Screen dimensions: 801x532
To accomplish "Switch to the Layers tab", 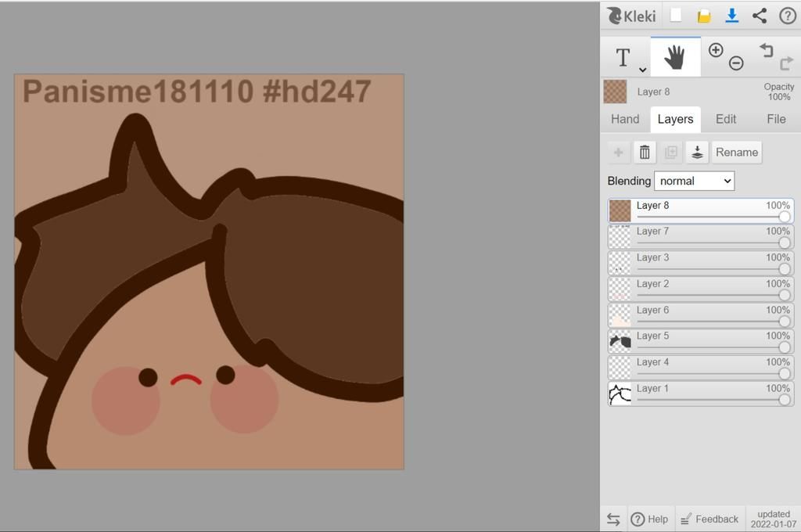I will pos(675,120).
